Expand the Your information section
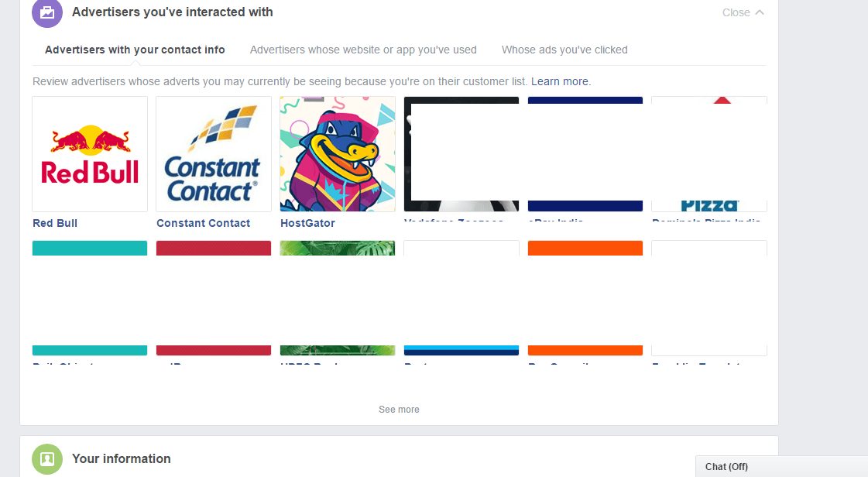Viewport: 868px width, 477px height. [122, 458]
